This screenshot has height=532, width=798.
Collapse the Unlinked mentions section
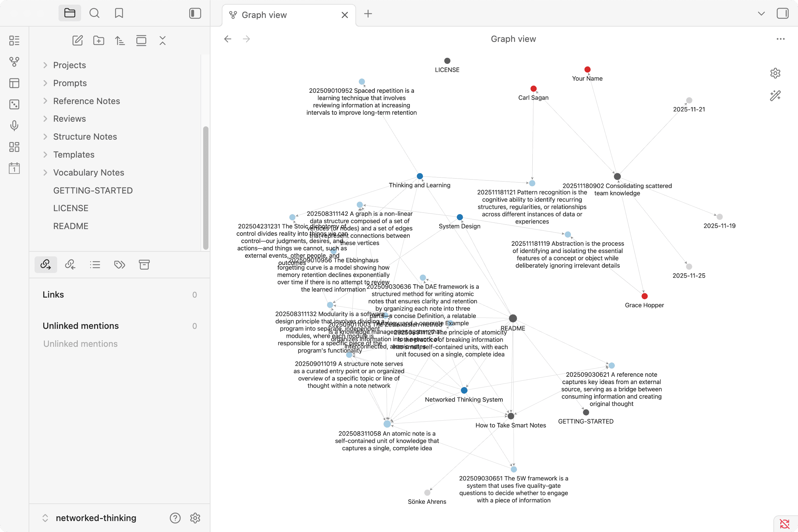[81, 326]
